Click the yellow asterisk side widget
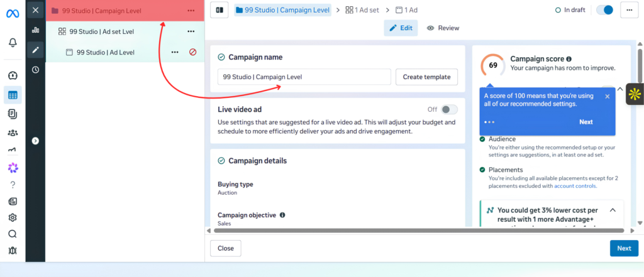 (635, 94)
